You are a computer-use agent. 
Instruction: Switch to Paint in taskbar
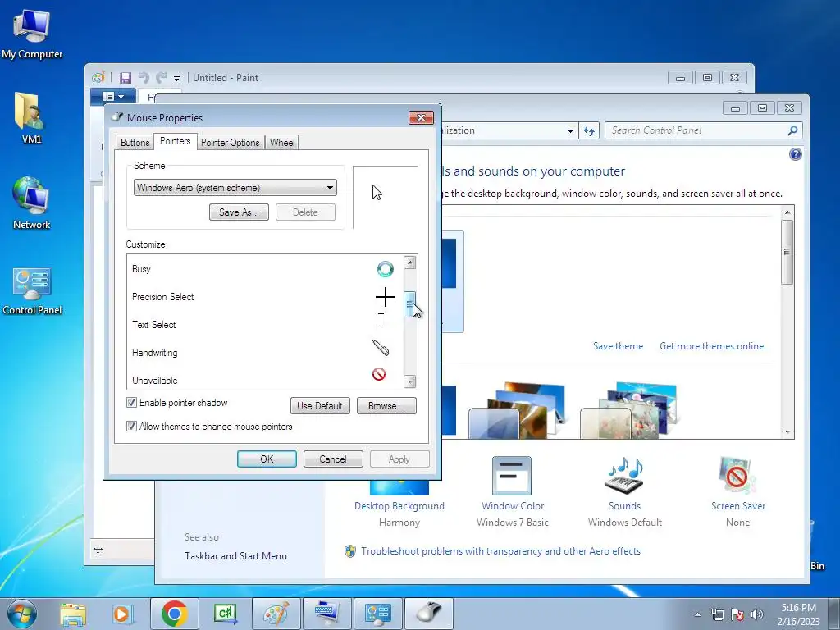(276, 614)
